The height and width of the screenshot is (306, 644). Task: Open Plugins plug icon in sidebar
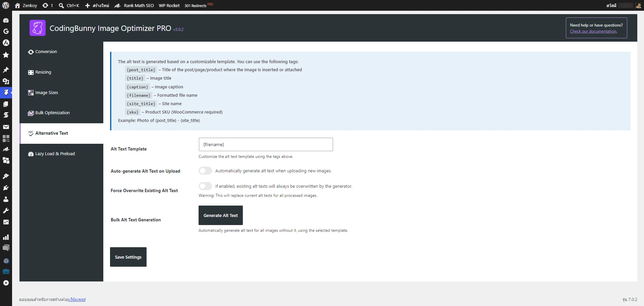(6, 188)
